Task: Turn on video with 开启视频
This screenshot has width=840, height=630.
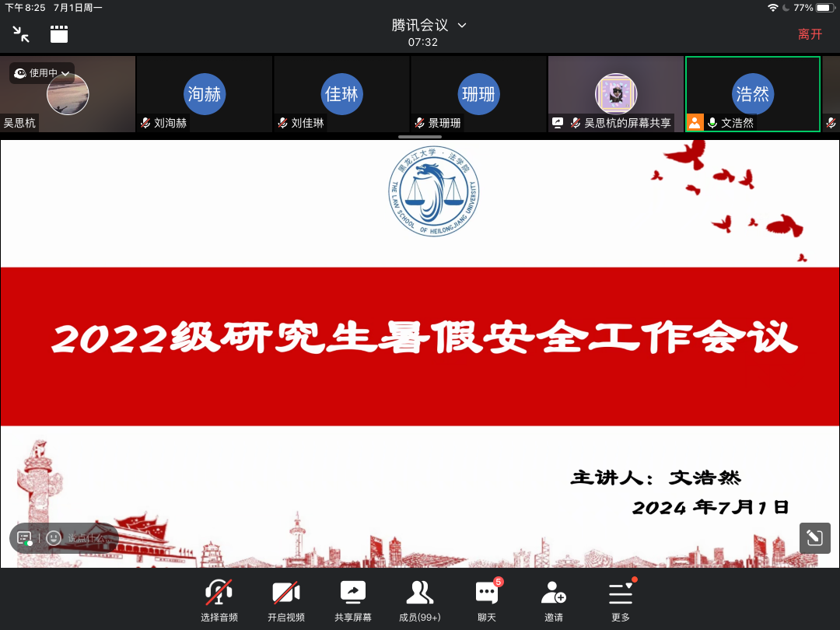Action: point(286,600)
